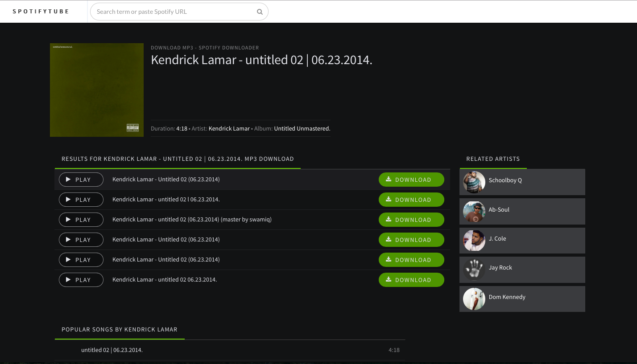Download 'Kendrick Lamar - Untitled 02 (06.23.2014)' first result
This screenshot has height=364, width=637.
(411, 179)
